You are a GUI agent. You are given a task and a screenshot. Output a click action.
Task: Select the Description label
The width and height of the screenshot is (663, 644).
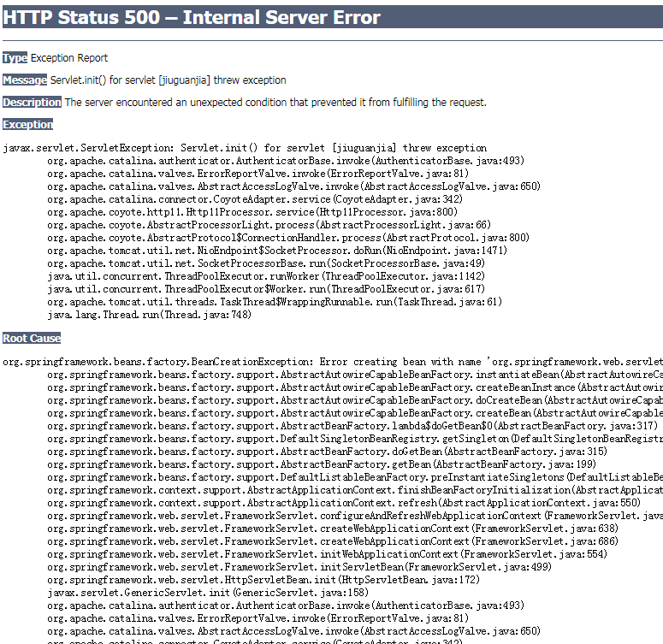(x=32, y=103)
